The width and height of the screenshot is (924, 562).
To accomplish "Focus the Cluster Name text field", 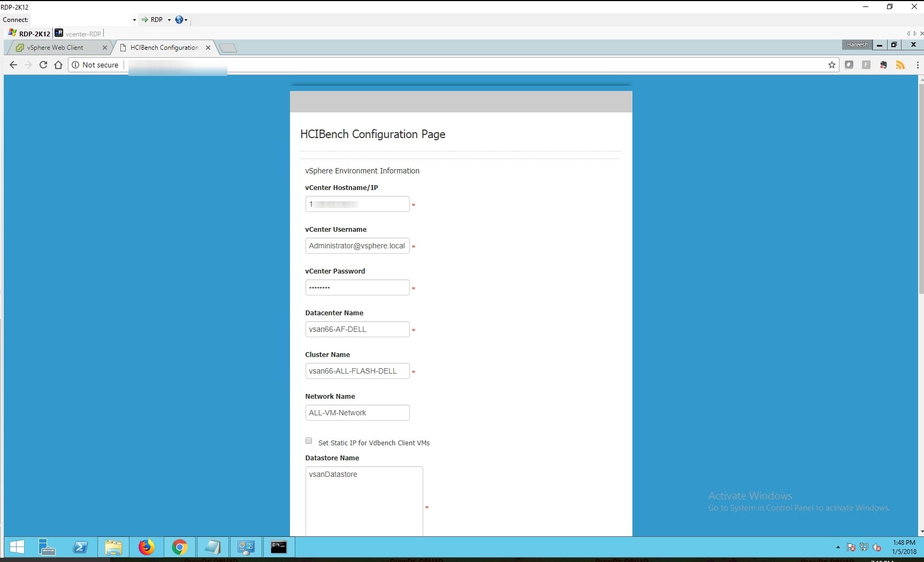I will [357, 371].
